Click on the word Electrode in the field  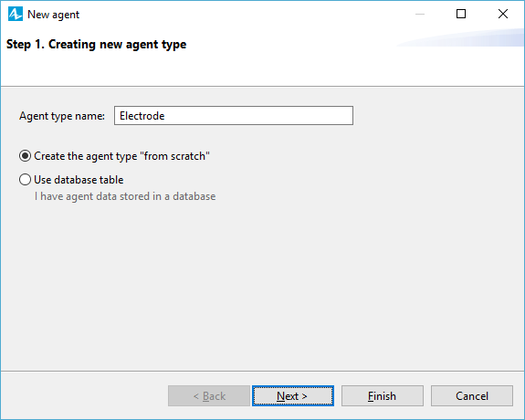pyautogui.click(x=142, y=116)
